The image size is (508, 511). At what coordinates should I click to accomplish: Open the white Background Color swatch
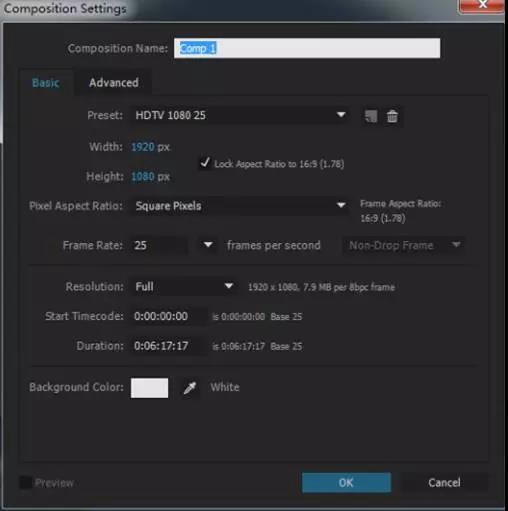point(149,388)
